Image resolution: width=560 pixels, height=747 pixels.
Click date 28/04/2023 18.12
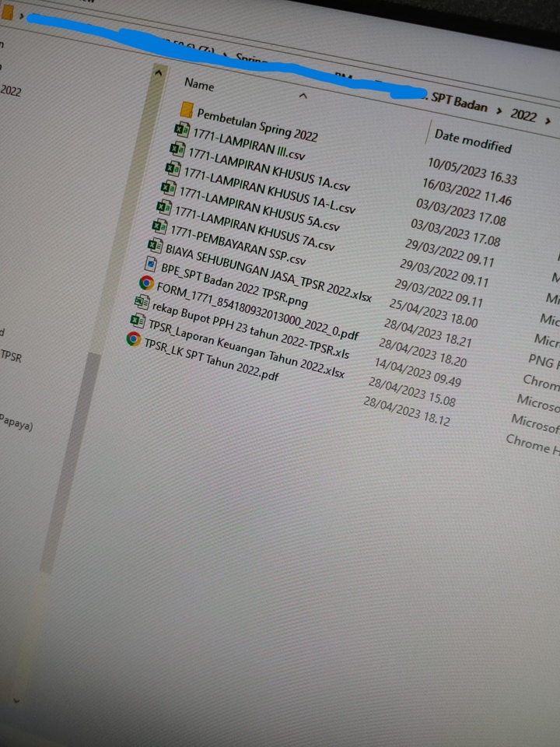coord(406,412)
